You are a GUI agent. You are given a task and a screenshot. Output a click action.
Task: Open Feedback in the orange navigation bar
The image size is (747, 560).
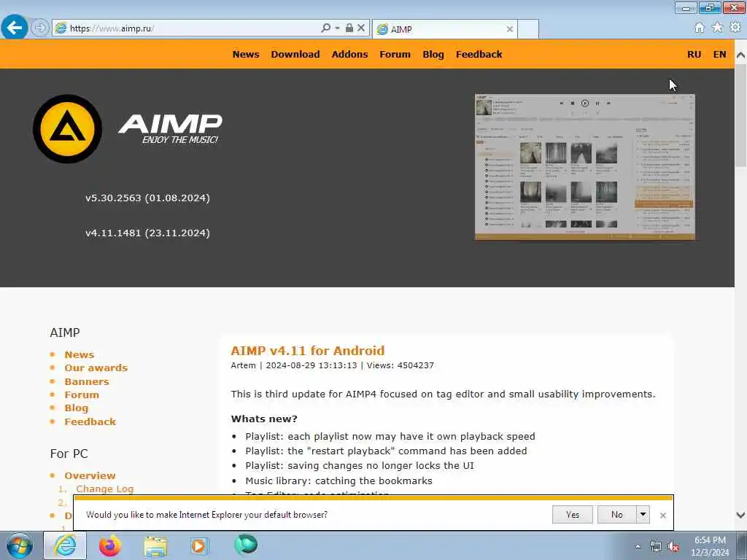coord(479,54)
